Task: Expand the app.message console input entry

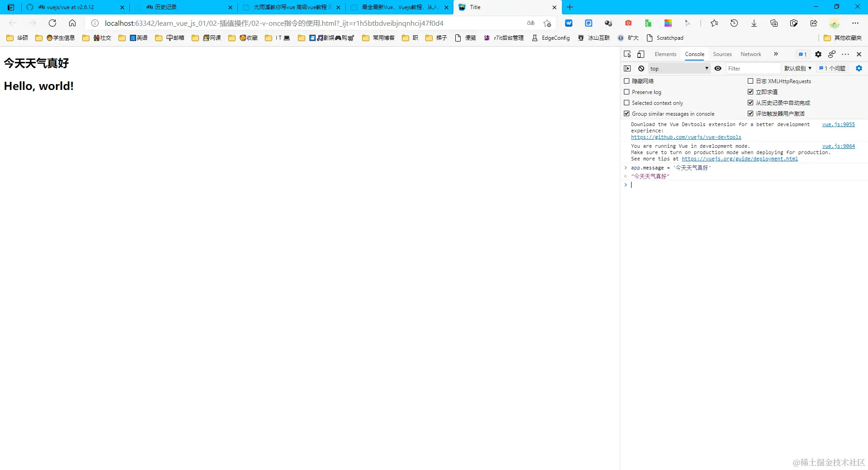Action: click(x=626, y=168)
